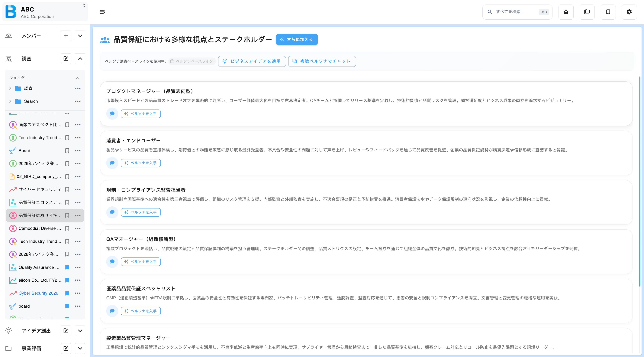Chat with the プロダクトマネージャー persona
The height and width of the screenshot is (357, 644).
point(112,114)
